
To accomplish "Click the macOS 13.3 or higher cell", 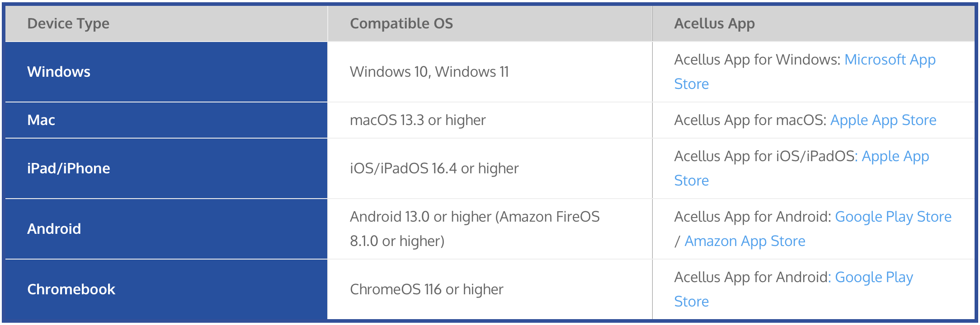I will pyautogui.click(x=417, y=121).
